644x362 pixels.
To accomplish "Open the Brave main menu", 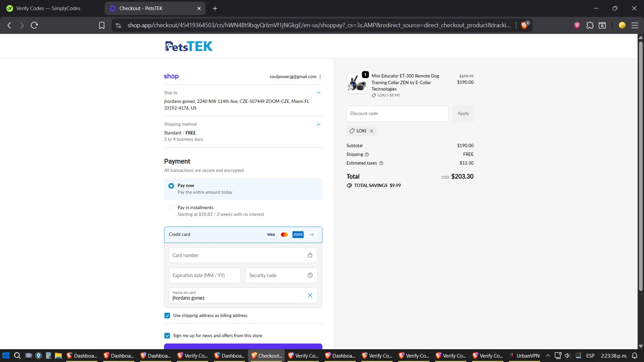I will 635,25.
